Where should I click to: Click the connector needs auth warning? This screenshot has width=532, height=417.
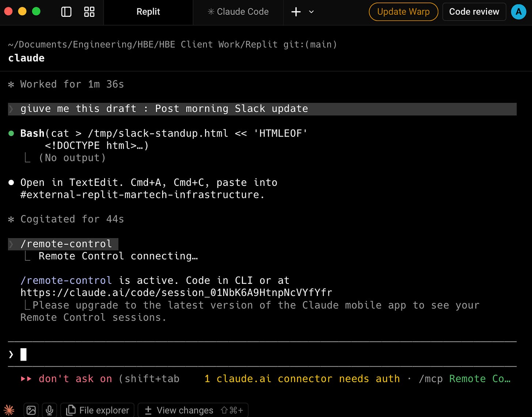click(x=302, y=379)
